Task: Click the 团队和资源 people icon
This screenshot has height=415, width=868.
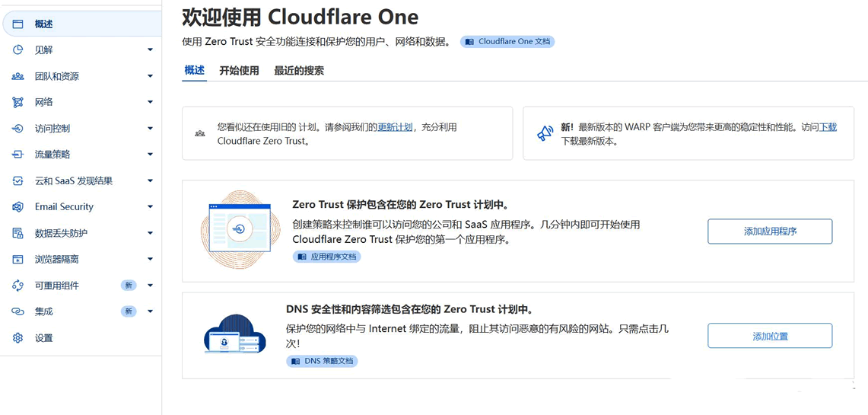Action: [x=18, y=76]
